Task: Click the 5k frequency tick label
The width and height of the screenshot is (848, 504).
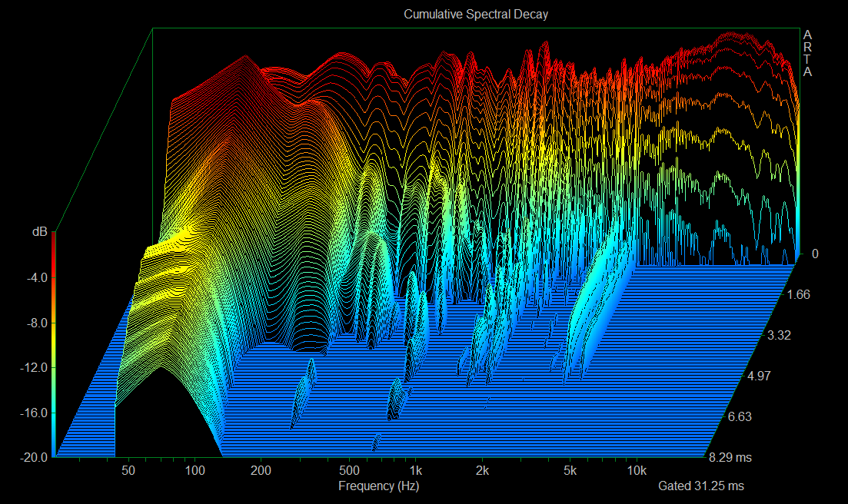Action: (x=570, y=471)
